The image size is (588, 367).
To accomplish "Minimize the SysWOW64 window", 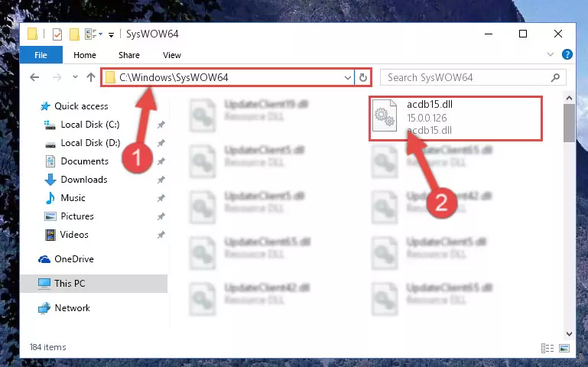I will click(x=489, y=34).
